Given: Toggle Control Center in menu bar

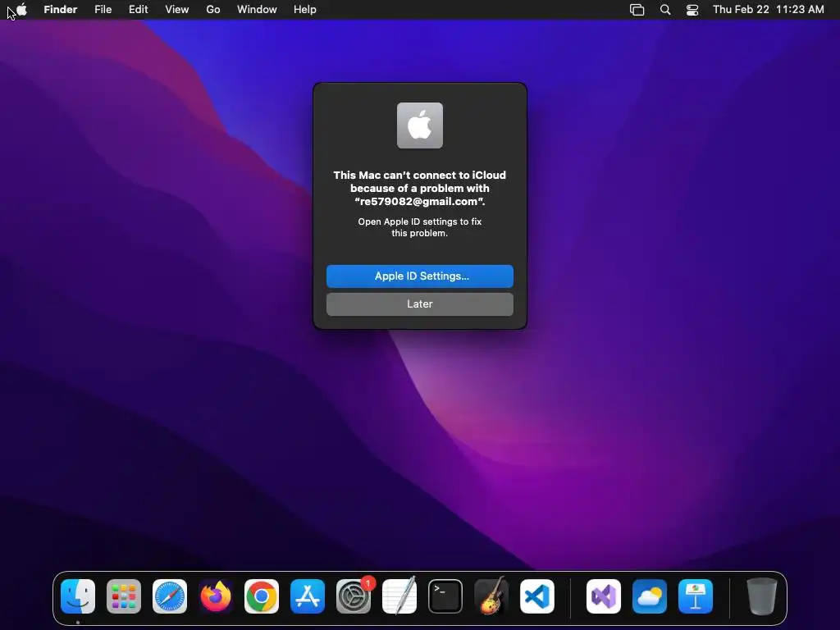Looking at the screenshot, I should 692,10.
